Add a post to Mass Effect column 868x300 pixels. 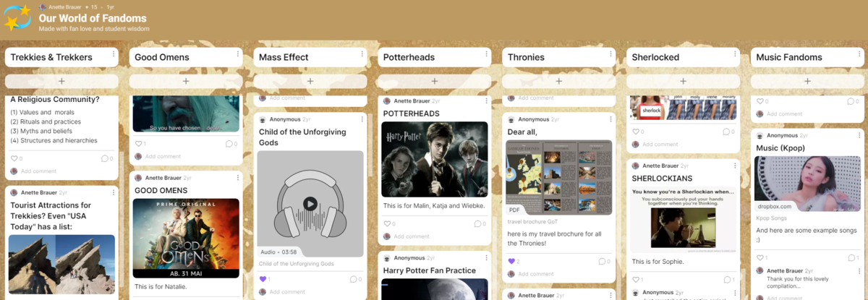pyautogui.click(x=310, y=82)
